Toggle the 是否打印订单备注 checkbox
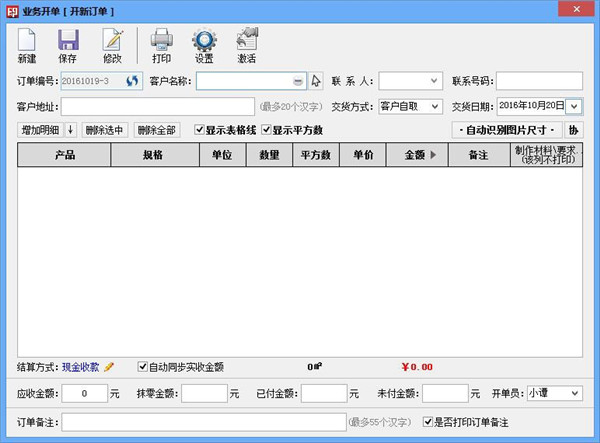This screenshot has height=443, width=600. [x=428, y=422]
